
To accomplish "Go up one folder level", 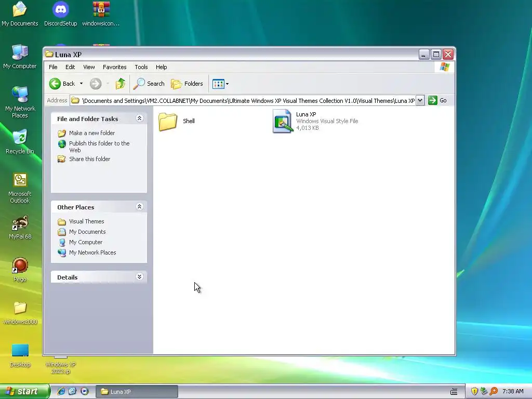I will point(121,84).
